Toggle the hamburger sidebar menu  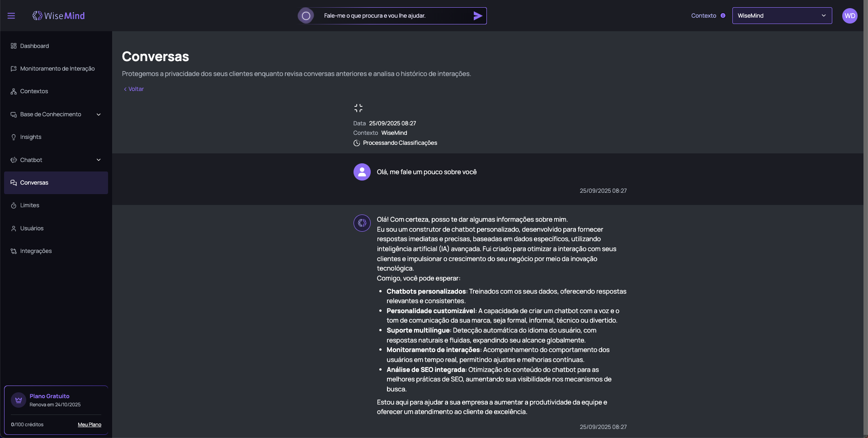pos(11,16)
